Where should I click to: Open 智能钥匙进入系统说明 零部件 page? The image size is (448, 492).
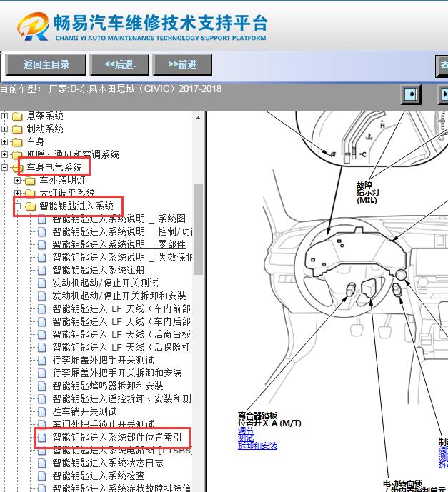coord(119,244)
